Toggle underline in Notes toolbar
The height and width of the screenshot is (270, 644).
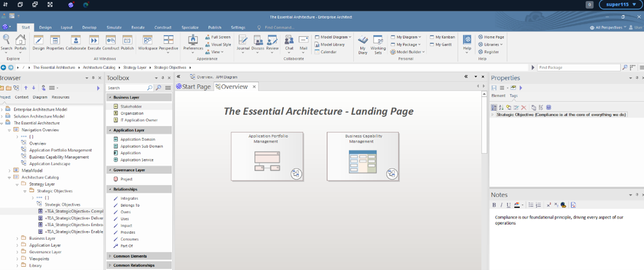click(508, 205)
